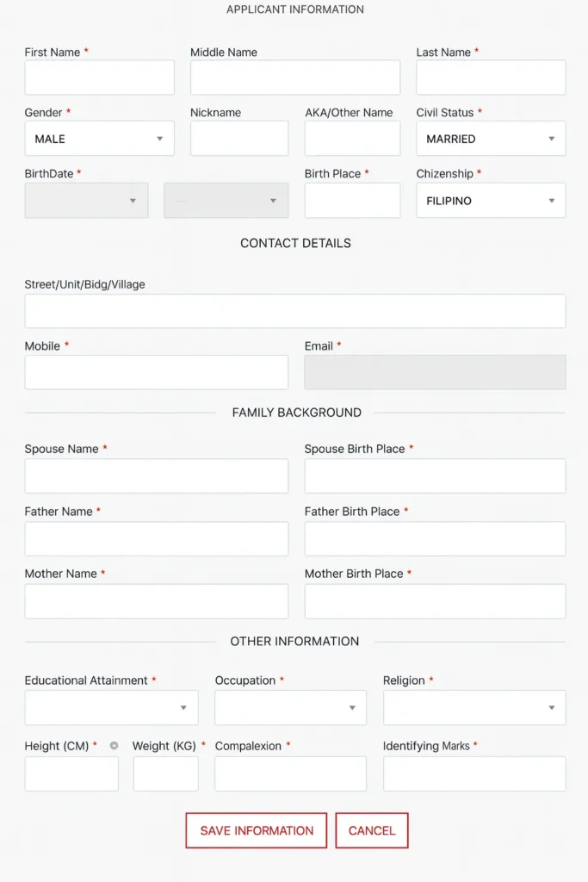Select the Mobile number input field

tap(156, 371)
